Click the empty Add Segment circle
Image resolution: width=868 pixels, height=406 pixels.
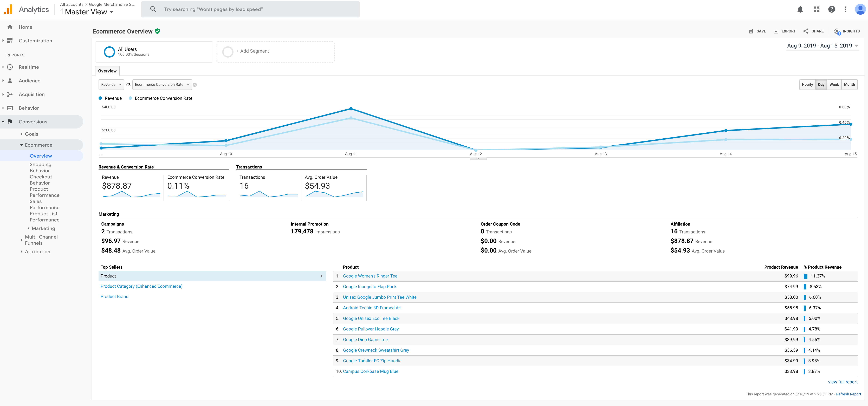click(x=228, y=51)
